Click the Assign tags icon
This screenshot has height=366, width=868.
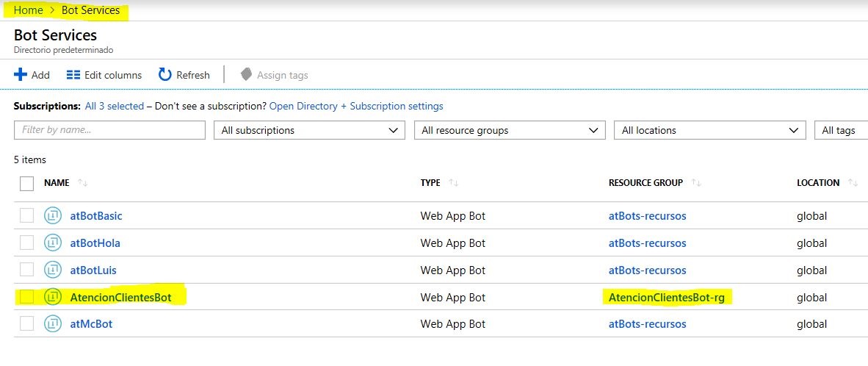click(247, 74)
